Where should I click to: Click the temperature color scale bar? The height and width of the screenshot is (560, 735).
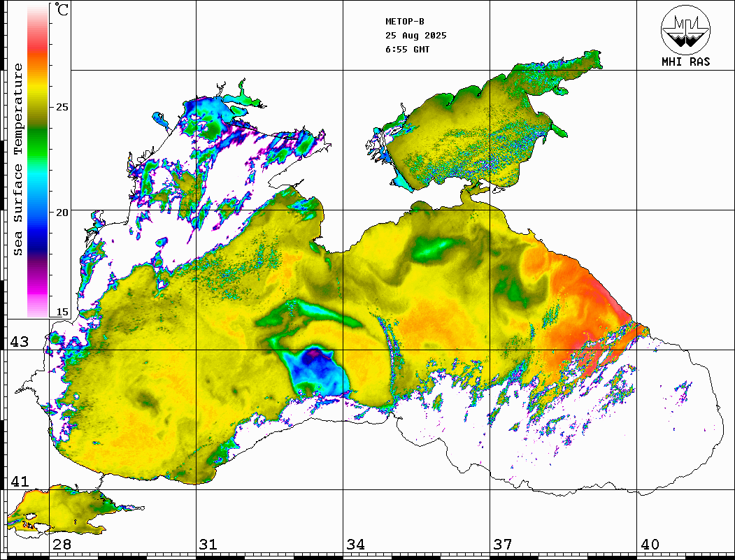38,161
